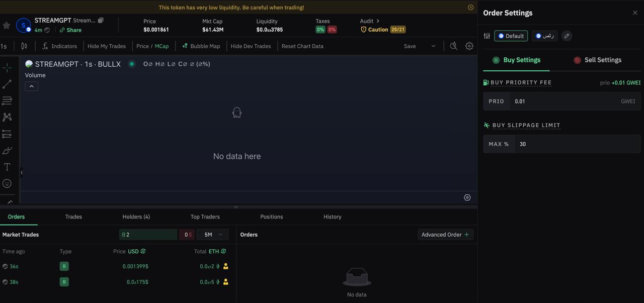
Task: Expand the Save layout dropdown arrow
Action: [433, 46]
